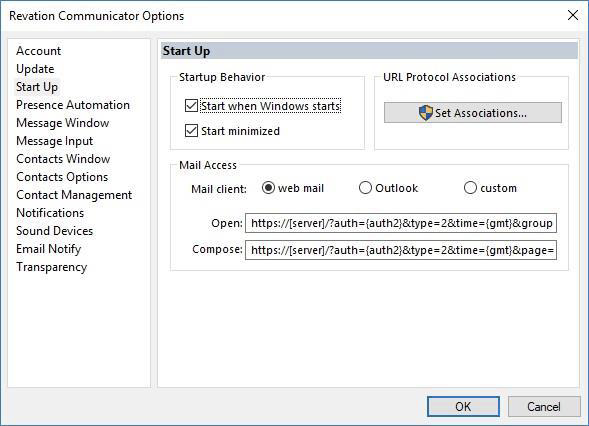The height and width of the screenshot is (426, 589).
Task: Select Transparency in the sidebar
Action: point(51,267)
